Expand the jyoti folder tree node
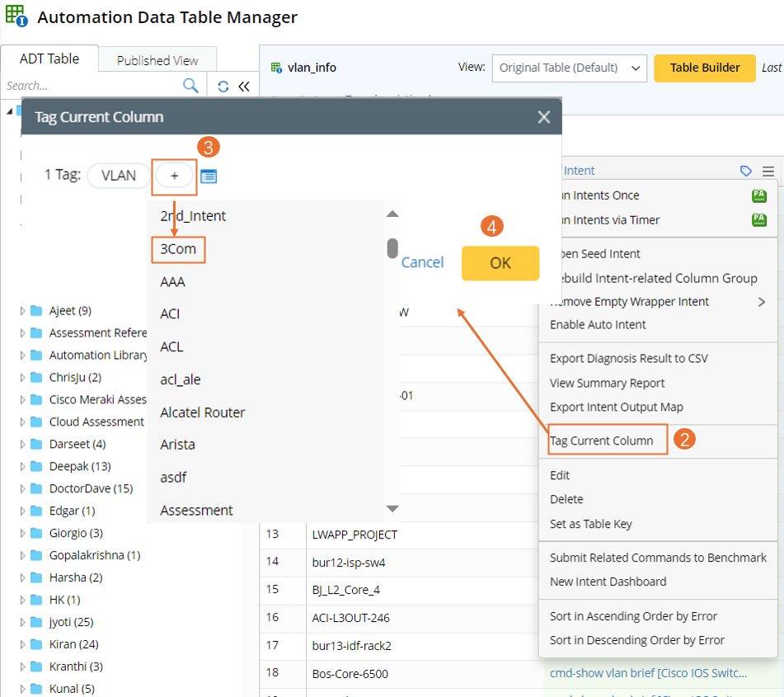Image resolution: width=784 pixels, height=697 pixels. coord(23,623)
